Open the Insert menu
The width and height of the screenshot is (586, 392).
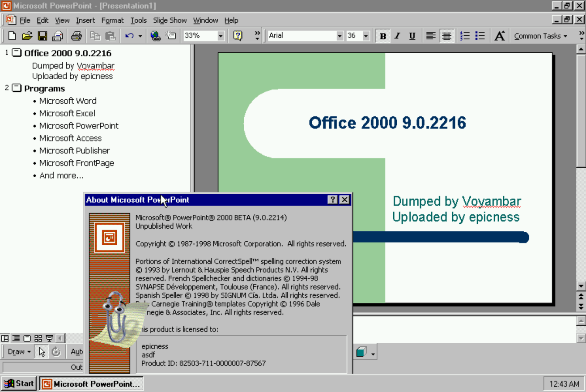click(x=85, y=20)
